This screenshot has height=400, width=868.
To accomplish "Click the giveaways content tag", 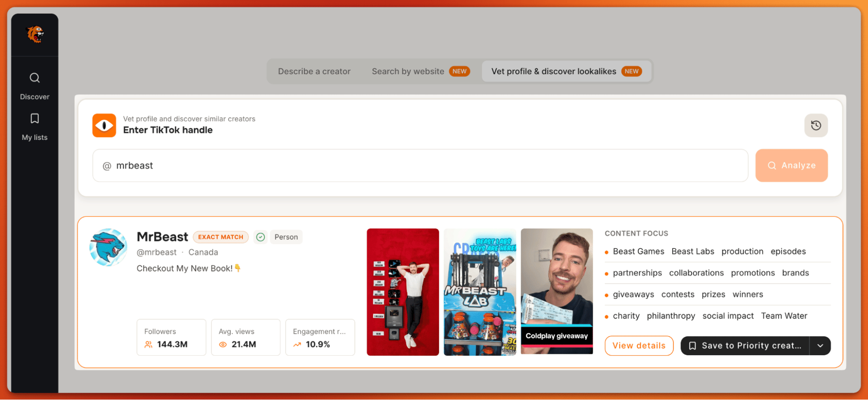I will coord(633,295).
